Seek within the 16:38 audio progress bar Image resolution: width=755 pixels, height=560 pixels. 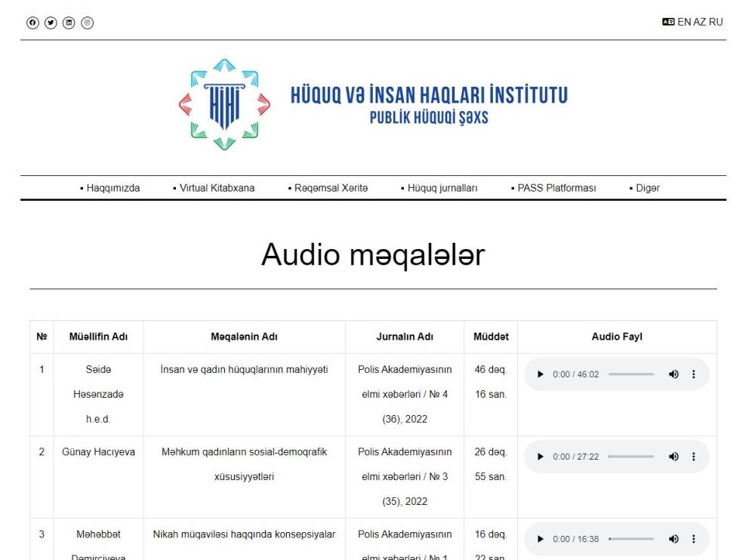click(631, 539)
